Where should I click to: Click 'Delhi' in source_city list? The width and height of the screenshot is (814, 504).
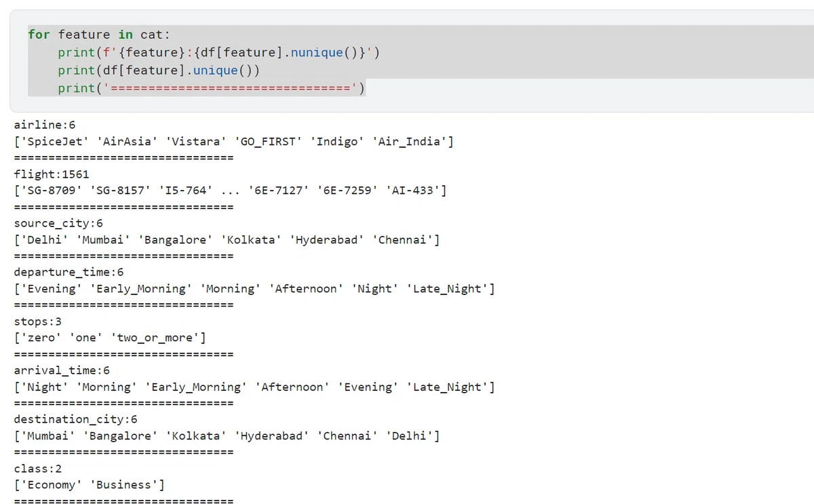point(45,240)
